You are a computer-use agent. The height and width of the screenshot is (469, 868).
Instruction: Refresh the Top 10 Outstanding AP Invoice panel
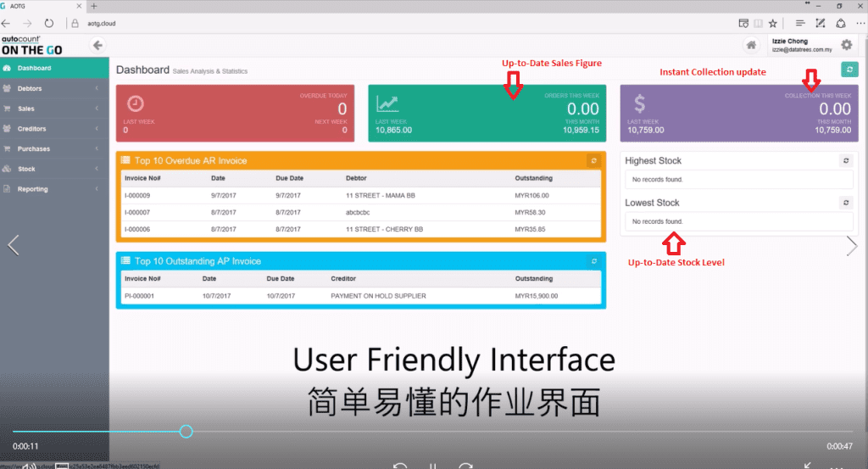[593, 261]
